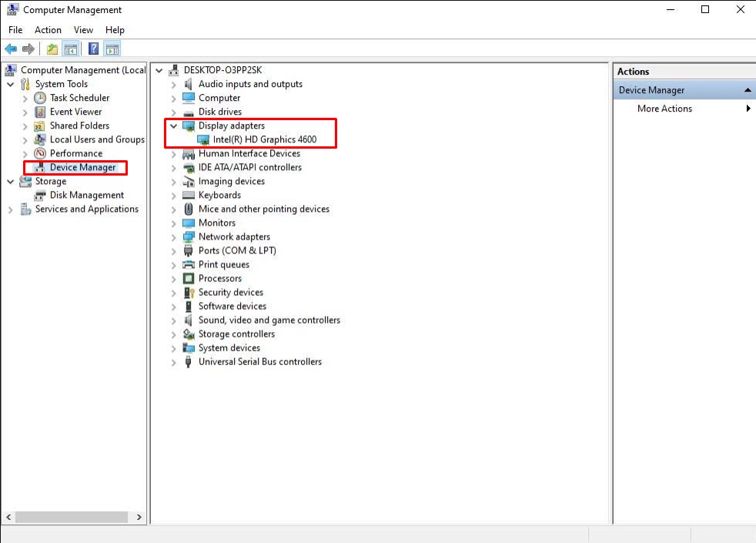Click the Back arrow toolbar icon
756x543 pixels.
(11, 49)
